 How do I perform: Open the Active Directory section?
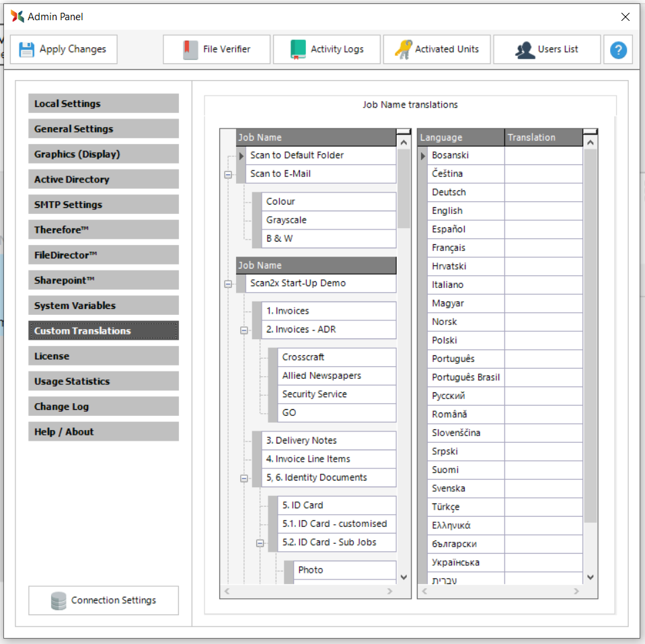104,180
